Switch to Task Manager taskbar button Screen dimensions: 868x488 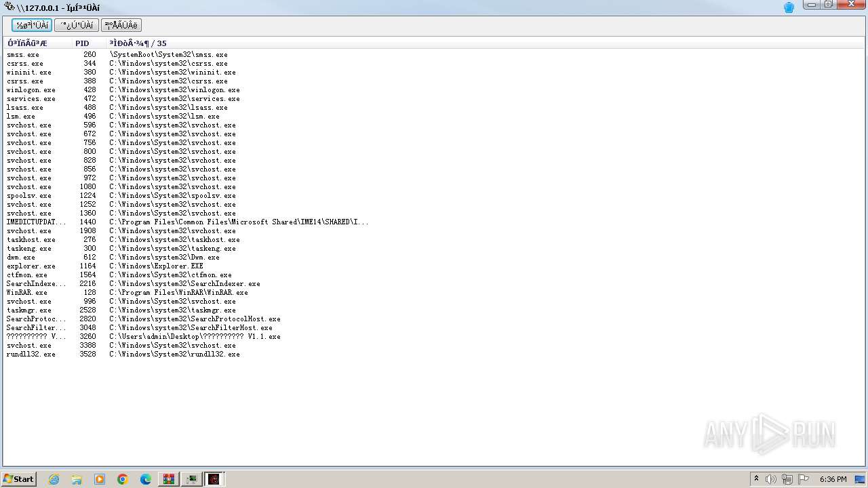pyautogui.click(x=192, y=479)
